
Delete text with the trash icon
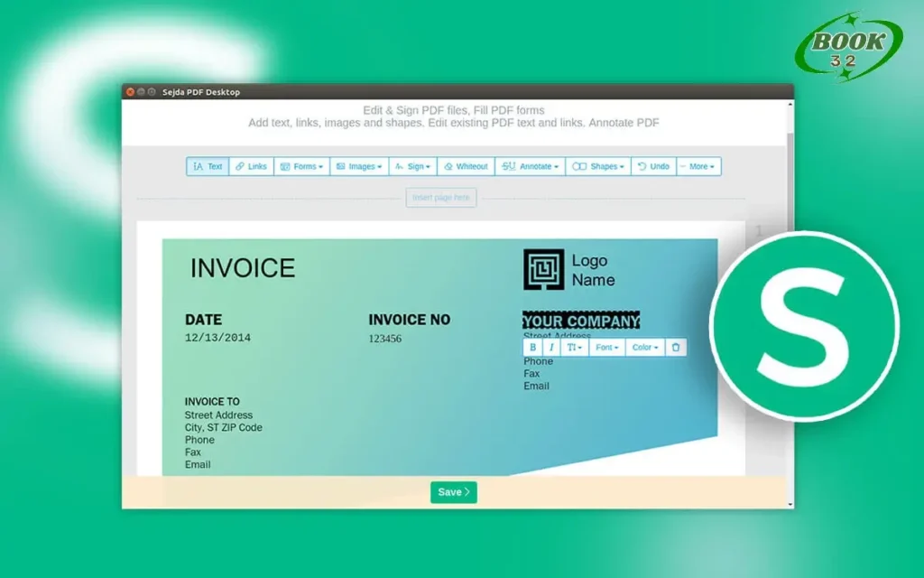click(676, 348)
